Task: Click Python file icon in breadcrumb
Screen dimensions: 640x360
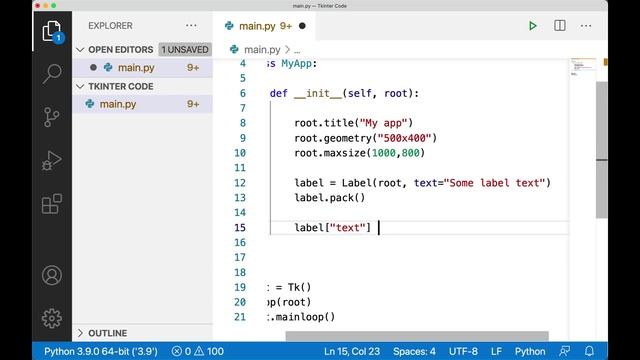Action: pyautogui.click(x=234, y=49)
